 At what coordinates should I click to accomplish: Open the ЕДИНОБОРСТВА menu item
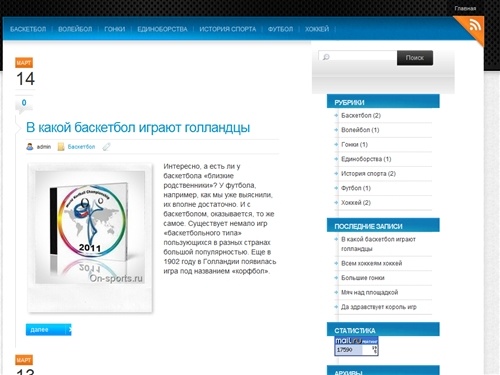162,29
